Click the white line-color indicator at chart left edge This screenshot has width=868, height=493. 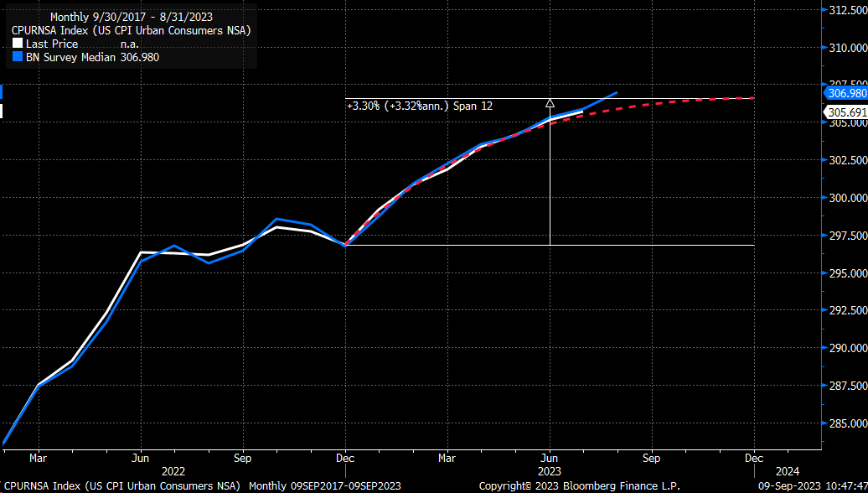click(x=3, y=109)
